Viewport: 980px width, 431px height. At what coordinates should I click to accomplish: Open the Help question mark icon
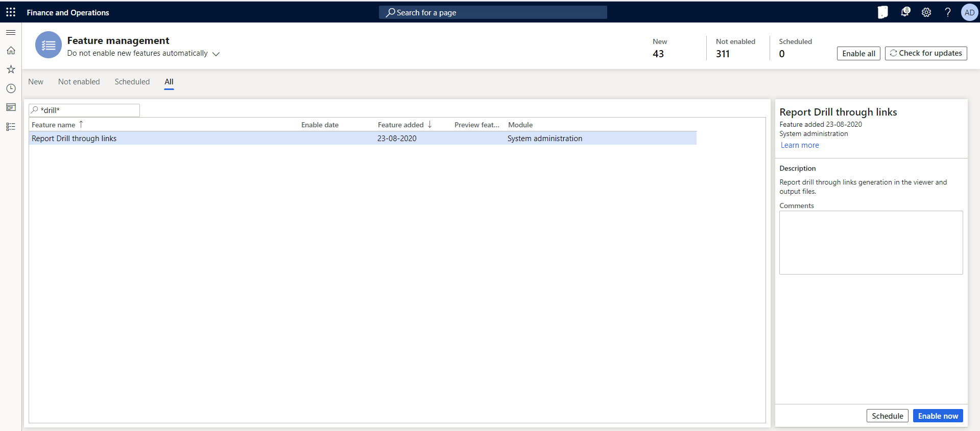click(948, 12)
